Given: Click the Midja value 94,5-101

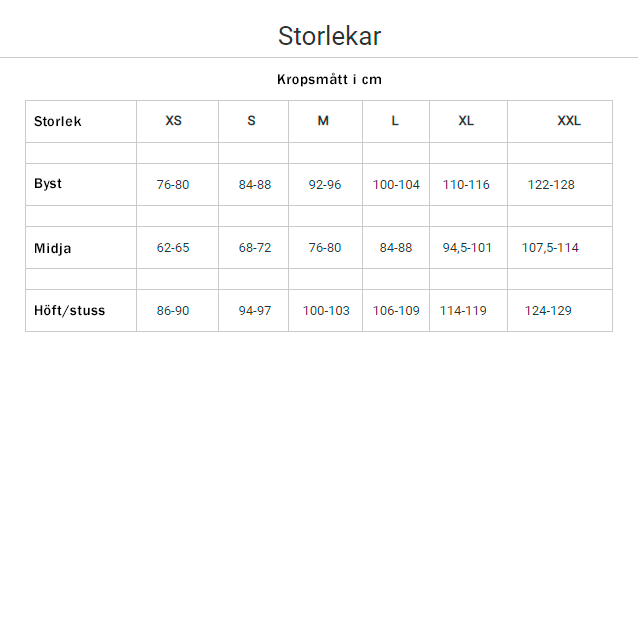Looking at the screenshot, I should [467, 248].
